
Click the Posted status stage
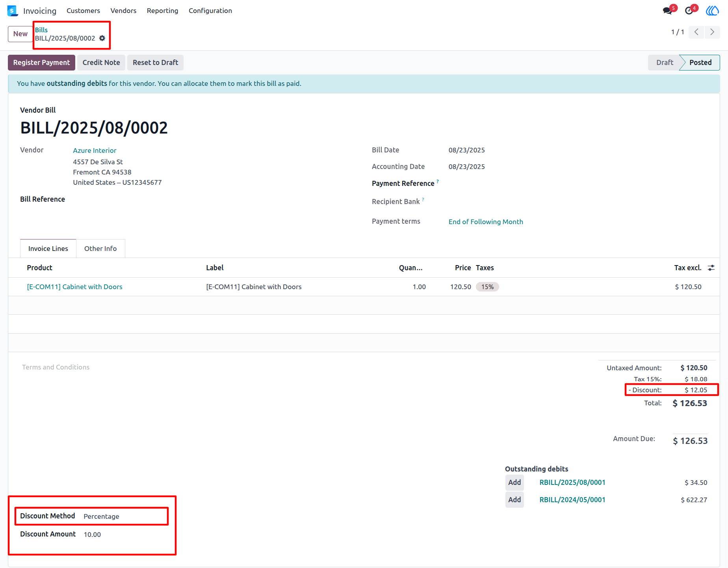point(700,63)
